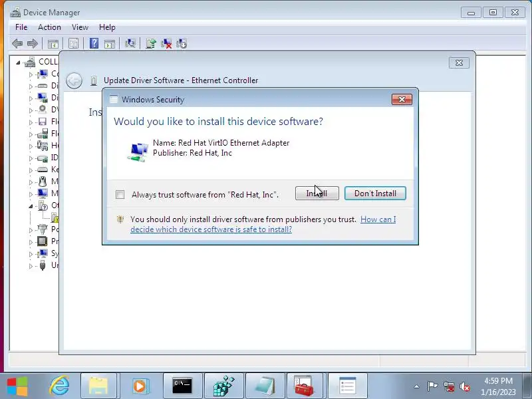Click the Back arrow in Device Manager toolbar
This screenshot has width=532, height=399.
[x=17, y=43]
